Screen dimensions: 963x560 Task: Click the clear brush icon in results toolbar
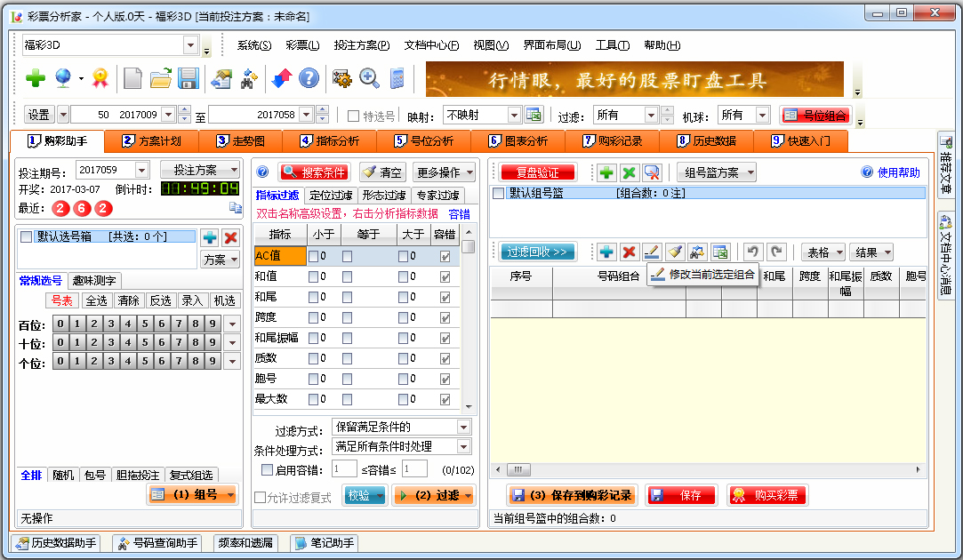click(674, 252)
